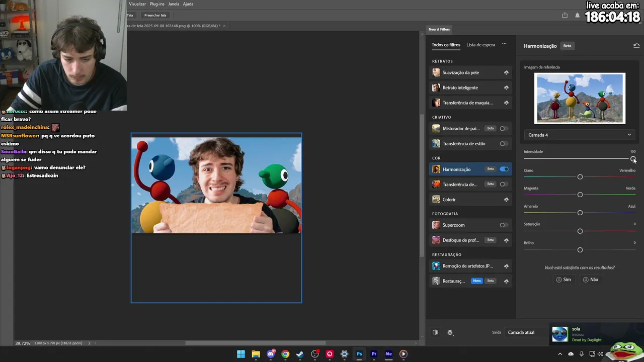The height and width of the screenshot is (362, 644).
Task: Reset Harmonização parameters with the undo arrow
Action: [636, 46]
